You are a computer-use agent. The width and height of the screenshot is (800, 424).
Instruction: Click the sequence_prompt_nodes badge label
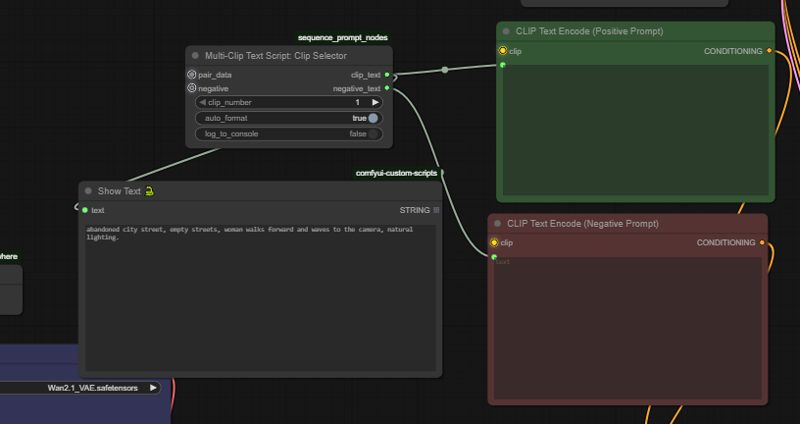[343, 37]
